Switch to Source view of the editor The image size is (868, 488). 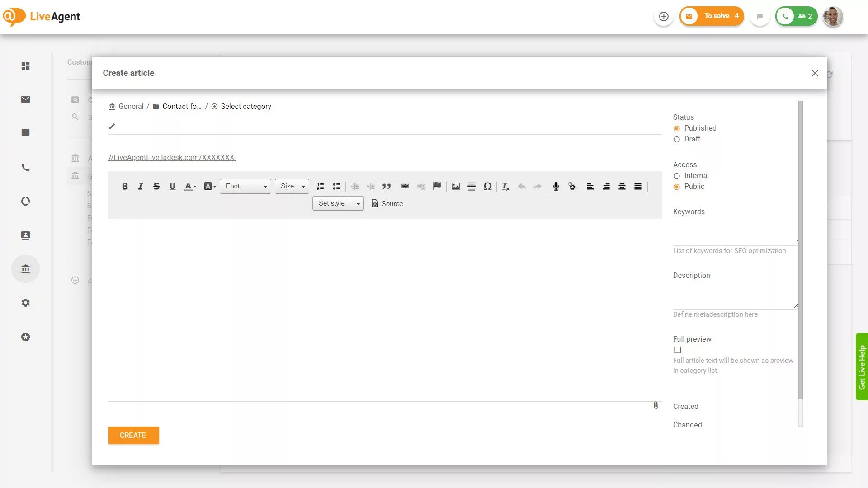pyautogui.click(x=387, y=203)
